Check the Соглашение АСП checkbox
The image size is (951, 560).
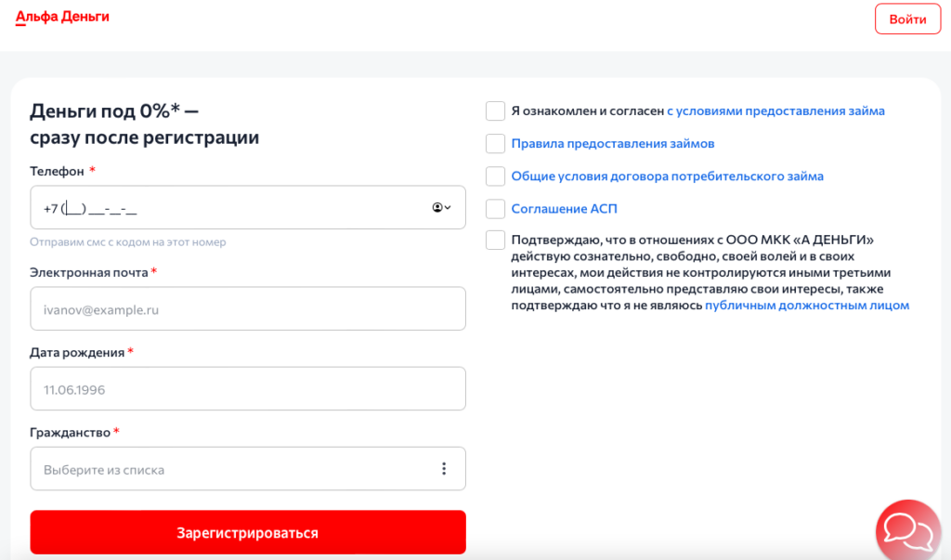[x=495, y=208]
